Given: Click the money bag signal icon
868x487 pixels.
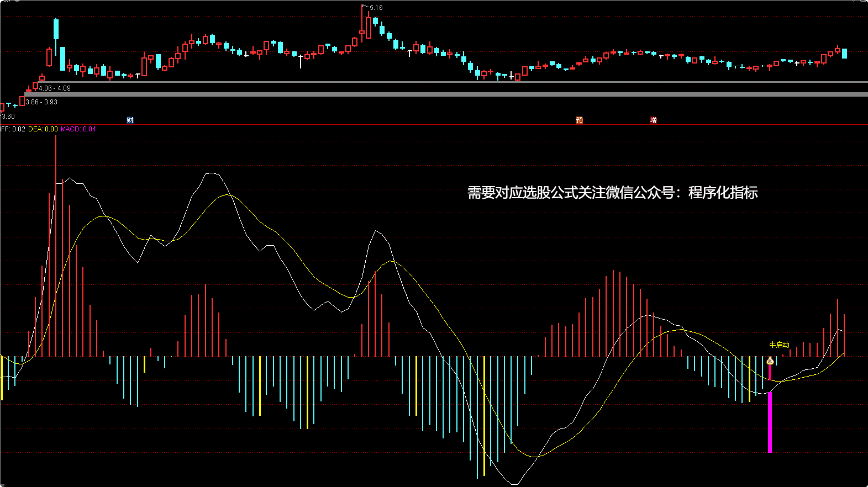Looking at the screenshot, I should [x=770, y=361].
